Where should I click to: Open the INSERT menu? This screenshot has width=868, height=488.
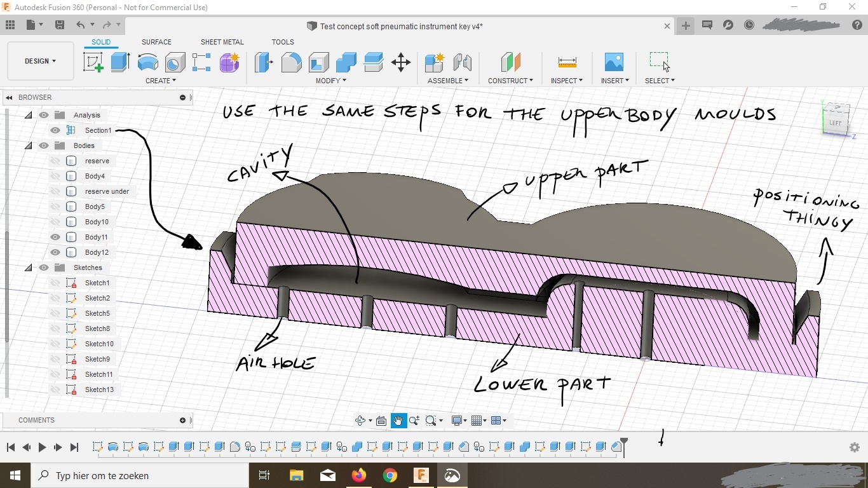(x=615, y=81)
